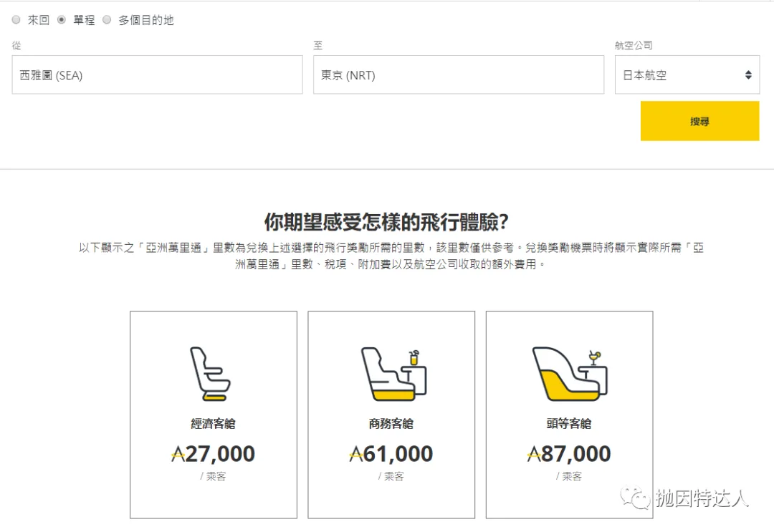Viewport: 774px width, 532px height.
Task: Expand the airline selector showing Japan Airlines
Action: pyautogui.click(x=687, y=74)
